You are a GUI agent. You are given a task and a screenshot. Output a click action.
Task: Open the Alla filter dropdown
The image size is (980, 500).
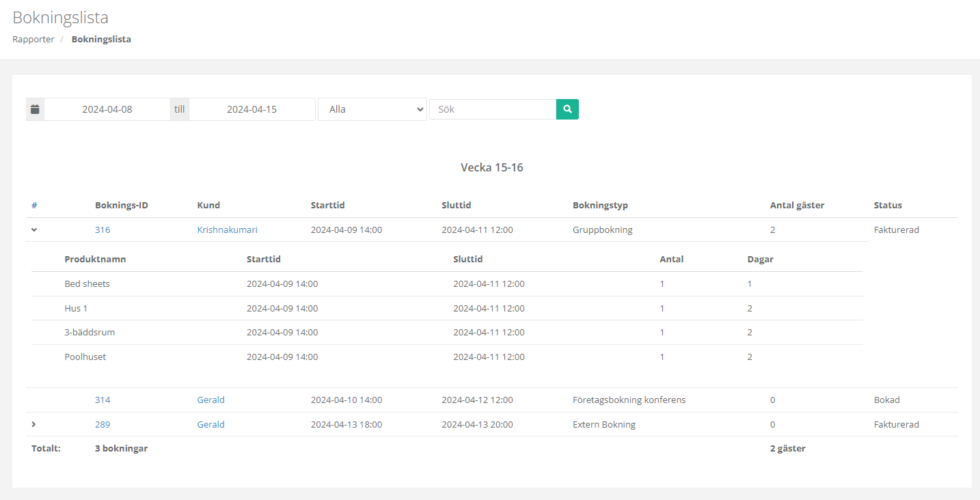pyautogui.click(x=372, y=109)
